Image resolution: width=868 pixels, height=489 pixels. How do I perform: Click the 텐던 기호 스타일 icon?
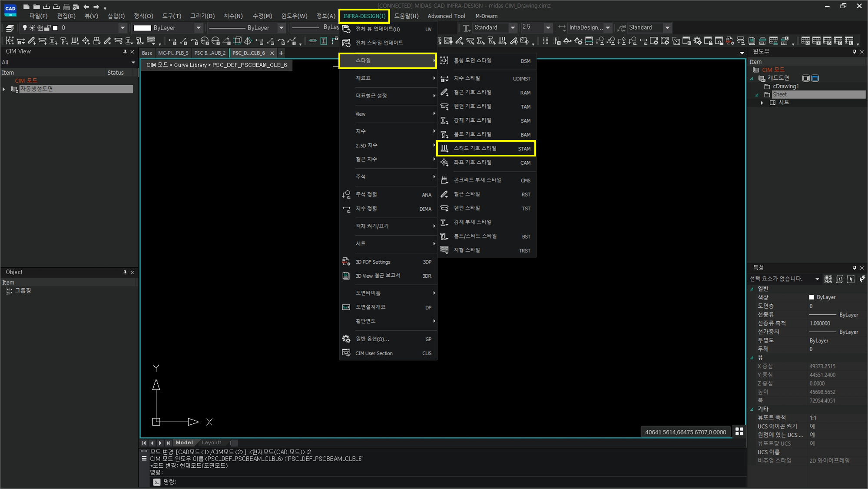point(444,106)
